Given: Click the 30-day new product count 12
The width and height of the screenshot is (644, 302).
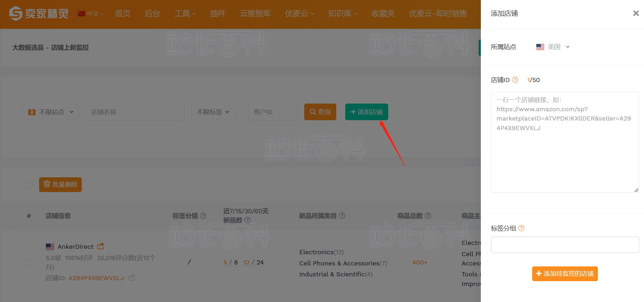Looking at the screenshot, I should tap(246, 262).
